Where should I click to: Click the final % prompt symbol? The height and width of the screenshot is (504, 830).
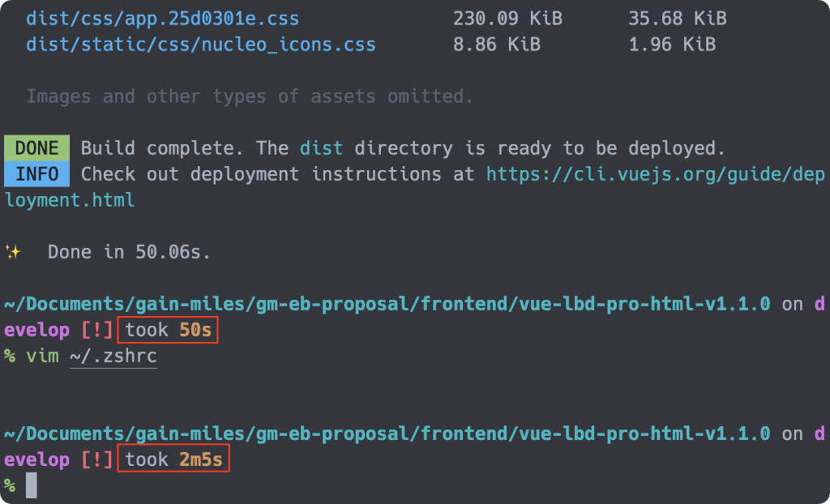pos(10,485)
